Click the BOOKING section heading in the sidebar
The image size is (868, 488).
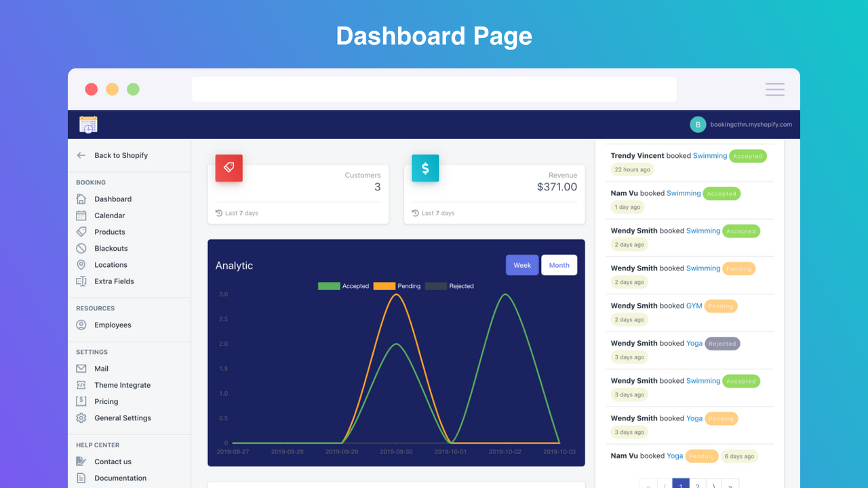point(91,182)
